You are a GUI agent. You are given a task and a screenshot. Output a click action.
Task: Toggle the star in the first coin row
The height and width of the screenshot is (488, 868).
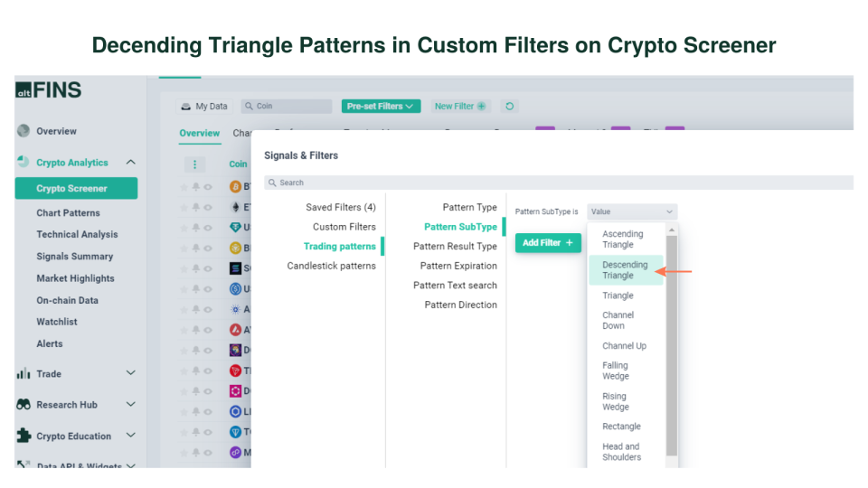coord(184,187)
